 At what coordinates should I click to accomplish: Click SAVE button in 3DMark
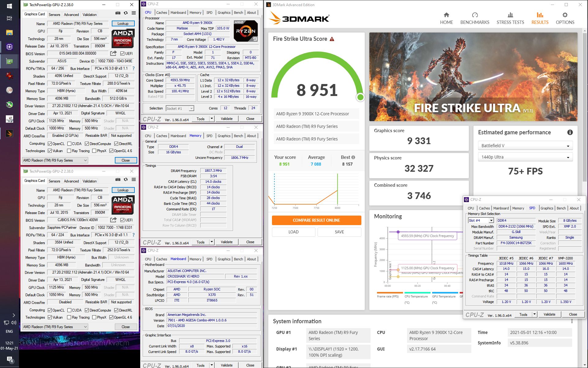click(339, 232)
